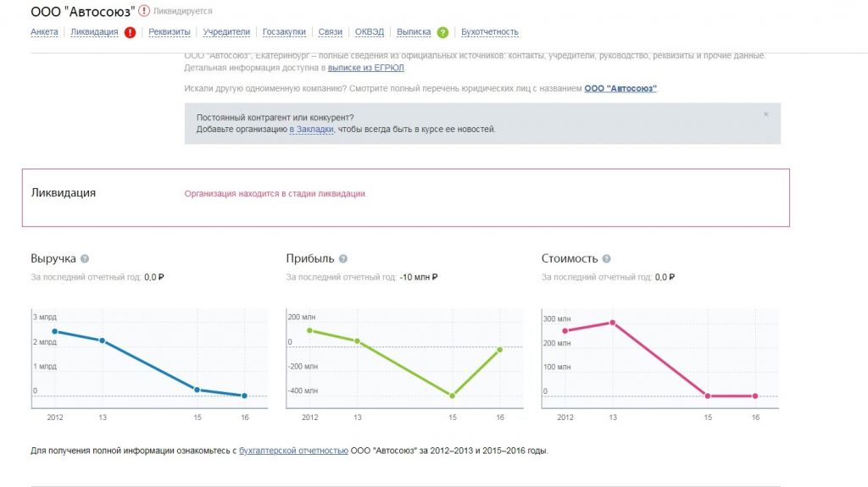
Task: Click green question icon next to Выписка
Action: click(x=442, y=32)
